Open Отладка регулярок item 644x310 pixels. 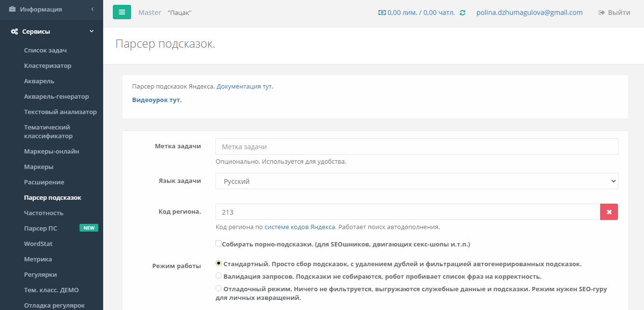(54, 306)
